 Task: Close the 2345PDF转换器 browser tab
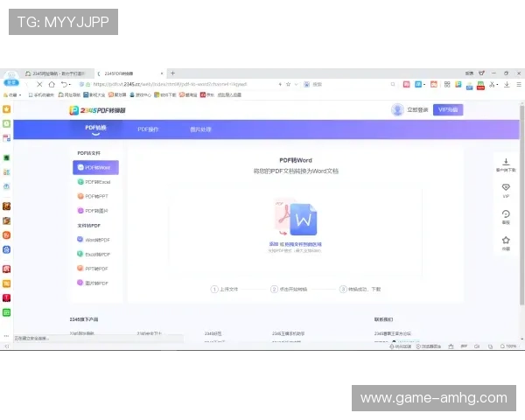click(x=162, y=73)
